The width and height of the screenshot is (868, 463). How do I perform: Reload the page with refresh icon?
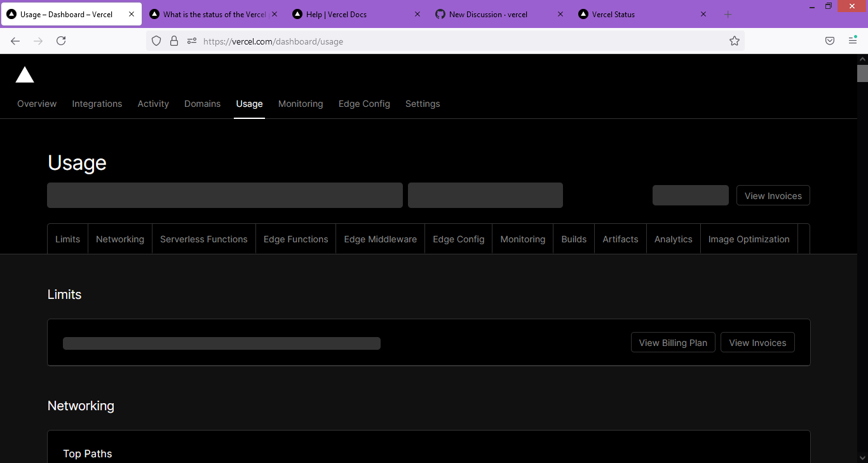click(x=61, y=41)
